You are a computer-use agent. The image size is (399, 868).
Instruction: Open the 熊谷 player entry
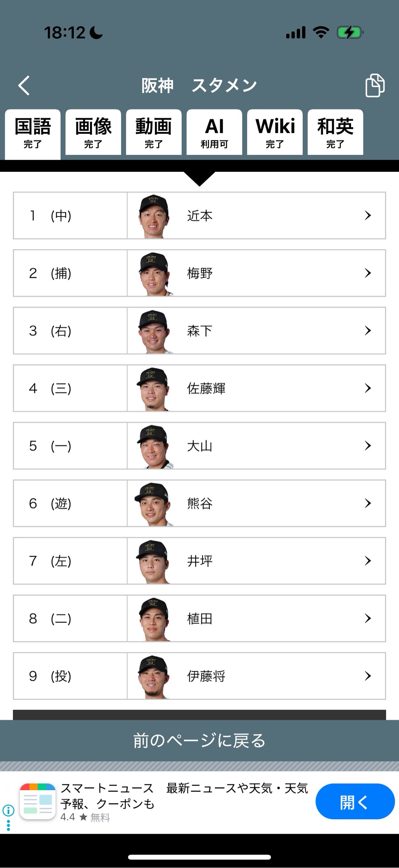(200, 503)
